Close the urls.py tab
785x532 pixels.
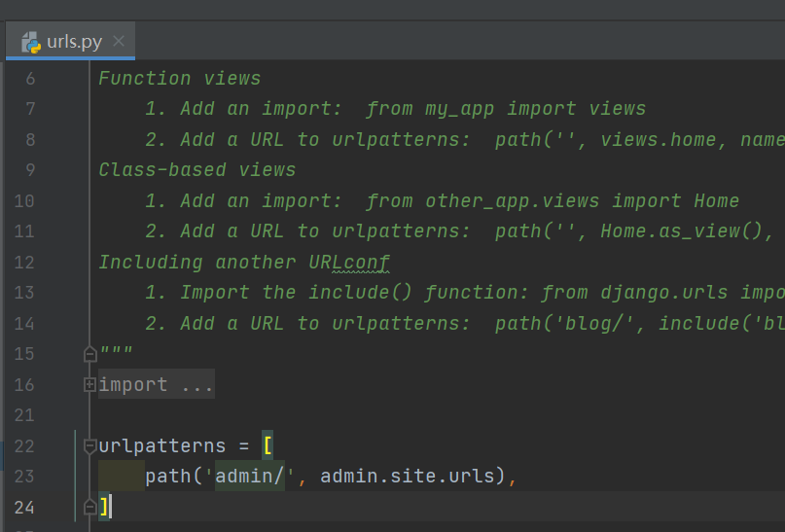[x=119, y=41]
